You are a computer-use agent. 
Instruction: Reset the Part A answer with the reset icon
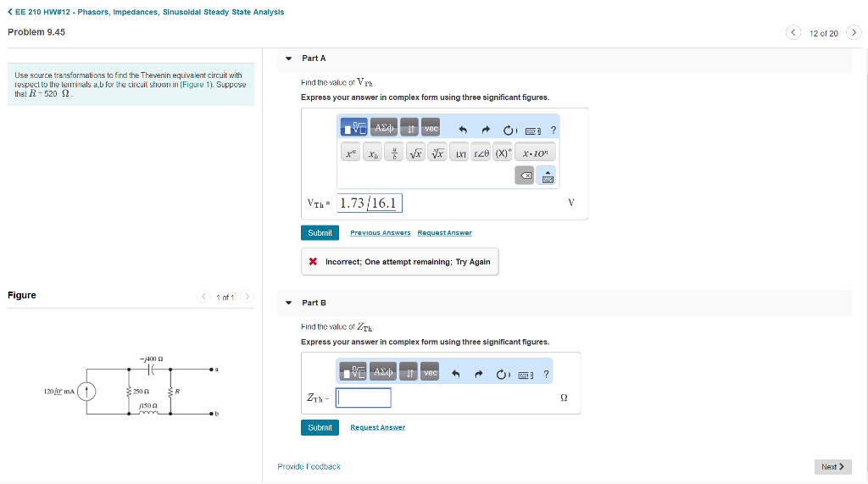[509, 130]
